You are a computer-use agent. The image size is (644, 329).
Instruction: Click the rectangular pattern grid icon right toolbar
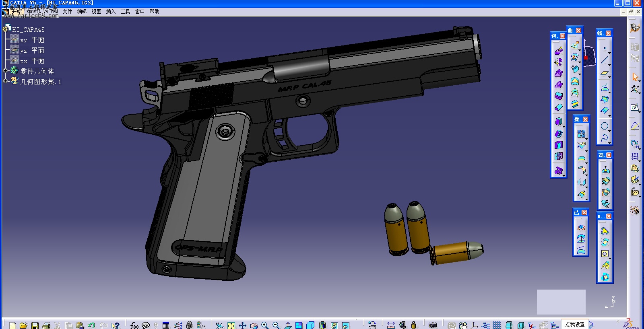coord(635,156)
